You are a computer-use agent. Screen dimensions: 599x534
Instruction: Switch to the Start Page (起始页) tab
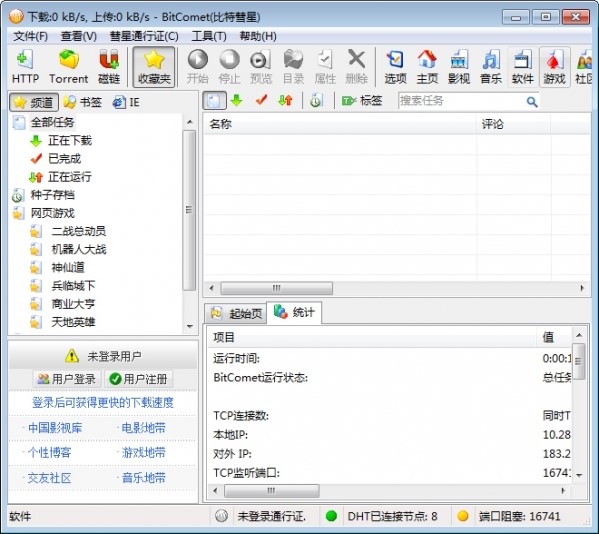pos(236,314)
